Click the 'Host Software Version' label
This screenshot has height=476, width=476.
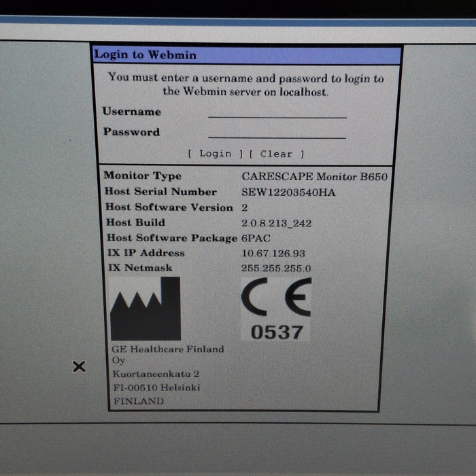169,207
